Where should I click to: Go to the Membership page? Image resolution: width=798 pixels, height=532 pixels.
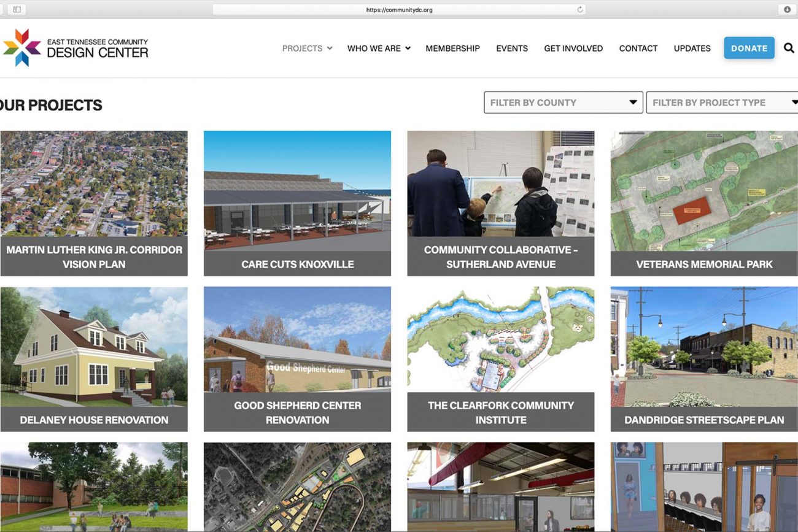pos(452,48)
